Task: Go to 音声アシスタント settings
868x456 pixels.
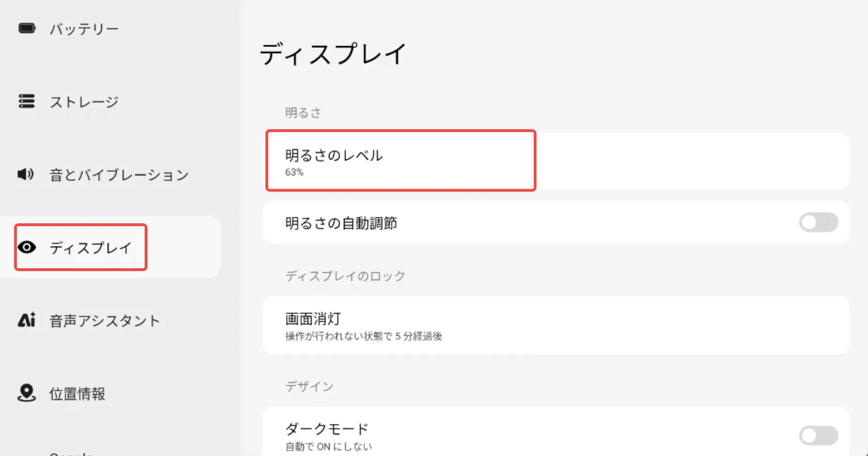Action: pos(105,321)
